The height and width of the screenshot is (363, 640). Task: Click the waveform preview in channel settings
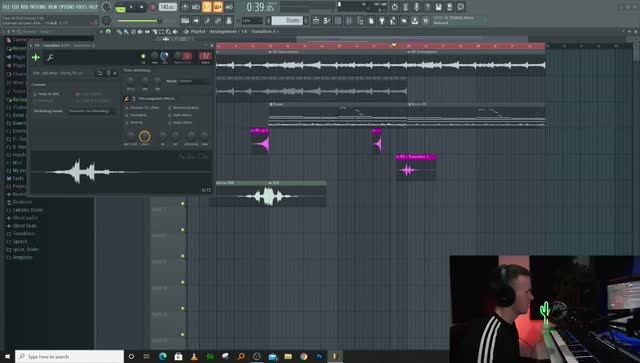(121, 172)
